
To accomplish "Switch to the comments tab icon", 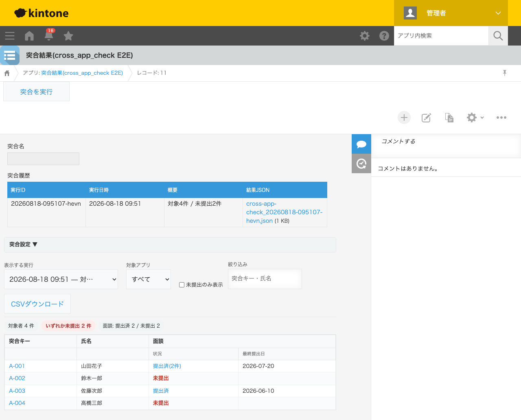I will (x=361, y=144).
